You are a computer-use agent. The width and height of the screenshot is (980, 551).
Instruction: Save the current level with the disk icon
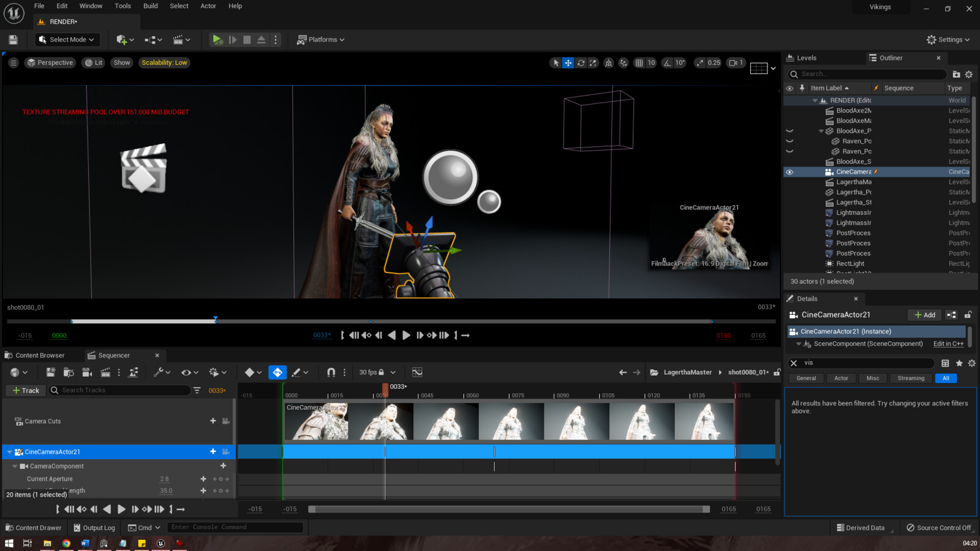(13, 40)
